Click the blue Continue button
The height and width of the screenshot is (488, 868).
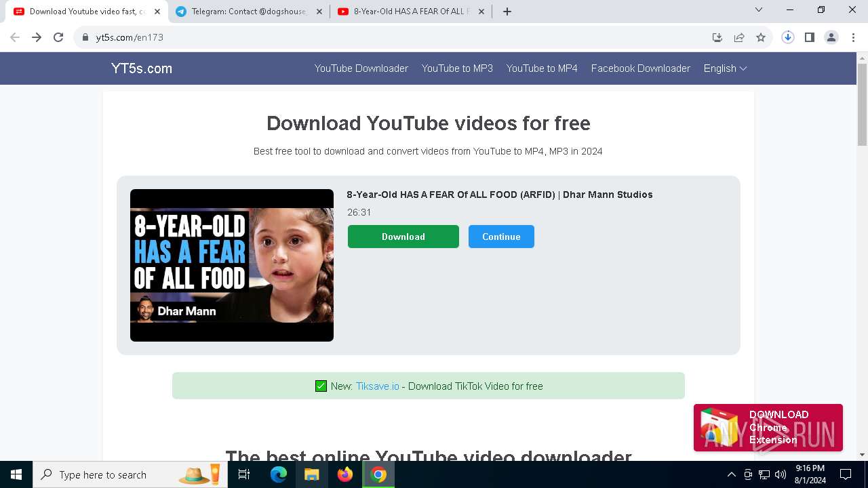[501, 237]
